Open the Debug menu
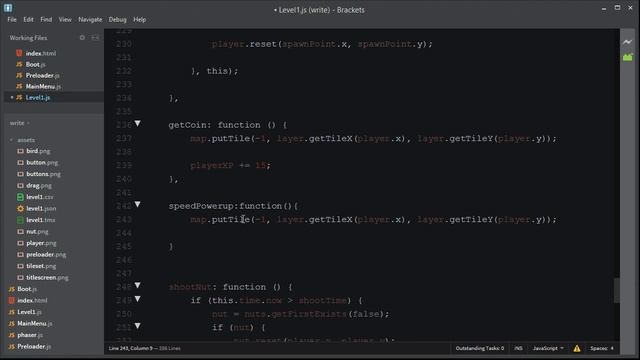The width and height of the screenshot is (640, 360). click(118, 19)
